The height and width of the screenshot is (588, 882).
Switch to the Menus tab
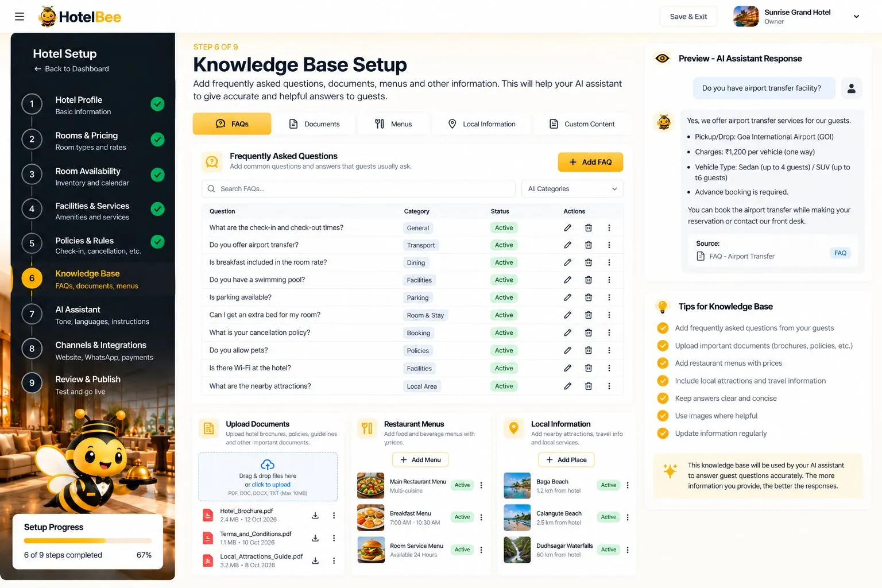tap(393, 124)
